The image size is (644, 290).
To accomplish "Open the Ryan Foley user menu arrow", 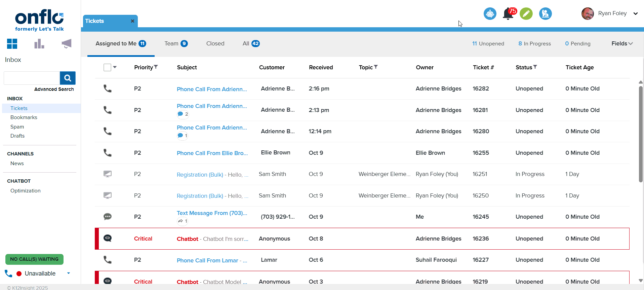I will [635, 14].
